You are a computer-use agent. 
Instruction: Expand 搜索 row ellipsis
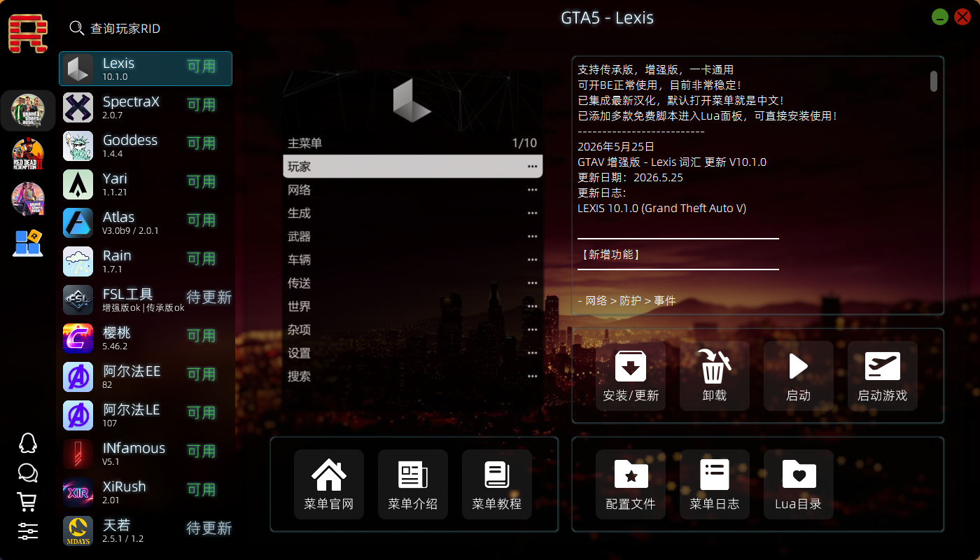(x=533, y=376)
